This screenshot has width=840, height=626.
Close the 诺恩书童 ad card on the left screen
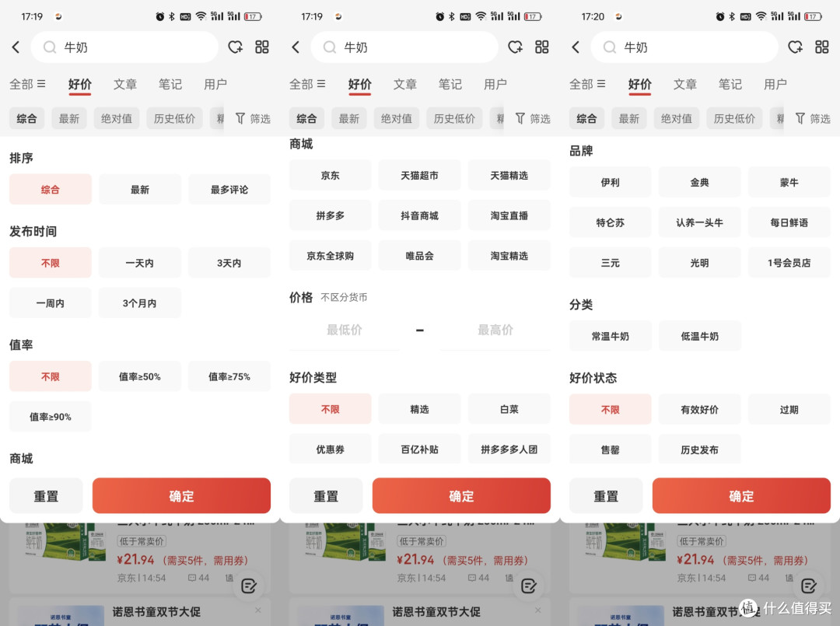pos(258,610)
